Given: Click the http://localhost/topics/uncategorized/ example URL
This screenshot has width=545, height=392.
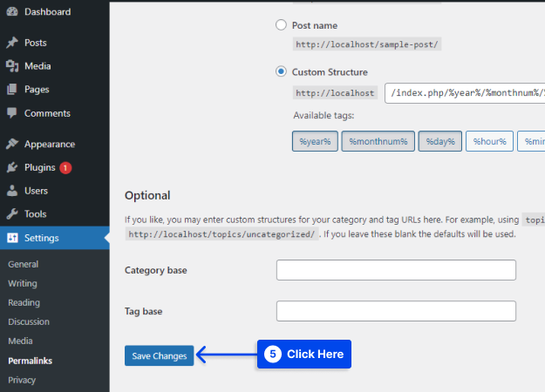Looking at the screenshot, I should point(221,234).
